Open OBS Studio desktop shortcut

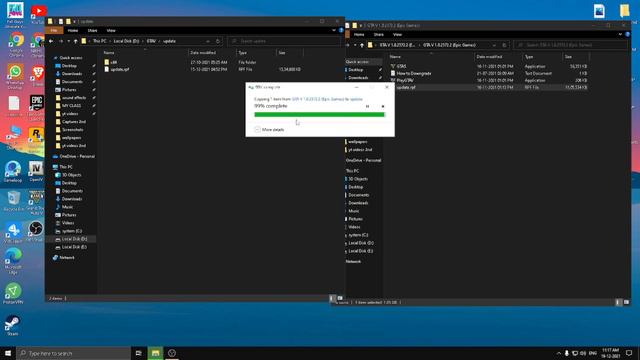click(x=36, y=231)
